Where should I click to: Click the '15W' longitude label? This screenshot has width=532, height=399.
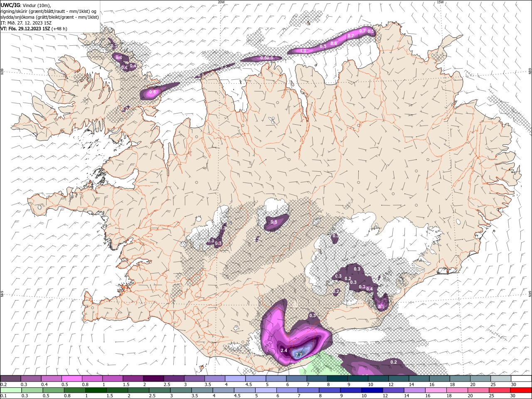click(440, 2)
